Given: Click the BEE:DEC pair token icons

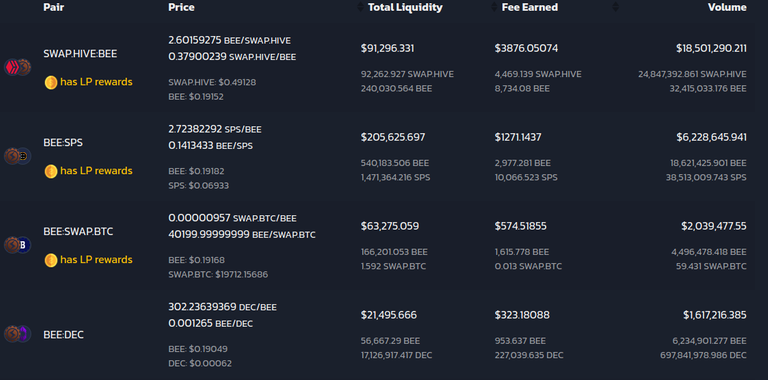Looking at the screenshot, I should 18,334.
